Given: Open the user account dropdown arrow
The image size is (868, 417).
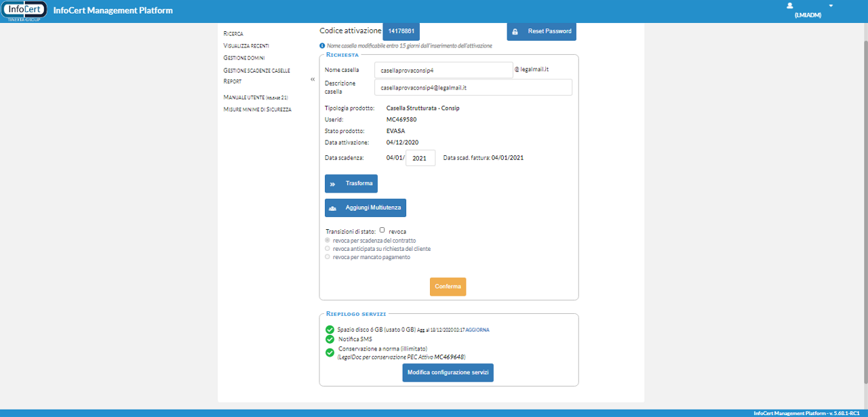Looking at the screenshot, I should (x=831, y=5).
